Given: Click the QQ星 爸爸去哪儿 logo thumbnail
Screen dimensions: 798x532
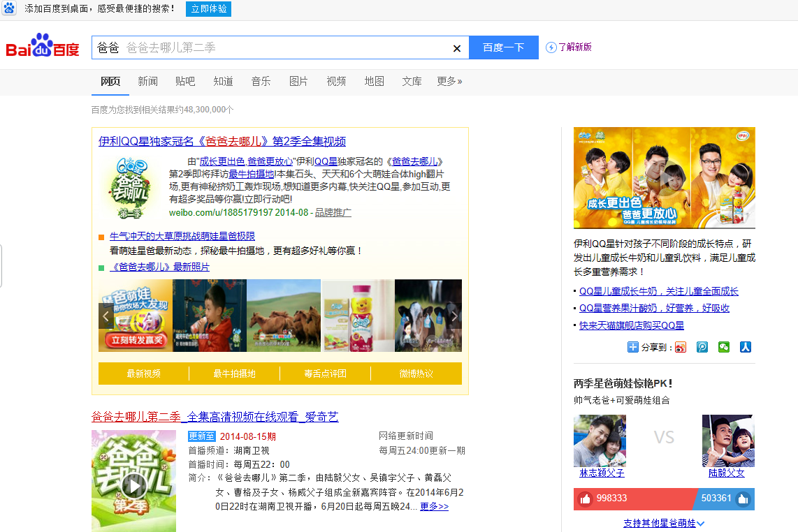Looking at the screenshot, I should click(130, 188).
